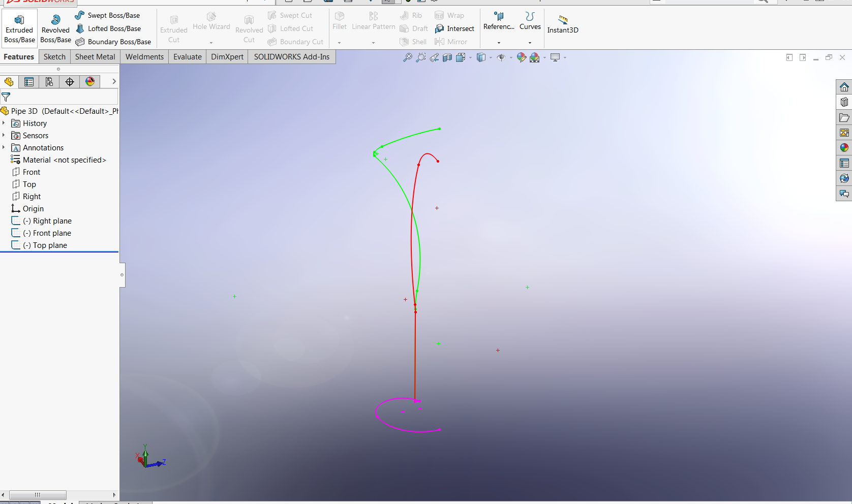Click Zoom to Area icon
Image resolution: width=852 pixels, height=504 pixels.
(x=420, y=57)
